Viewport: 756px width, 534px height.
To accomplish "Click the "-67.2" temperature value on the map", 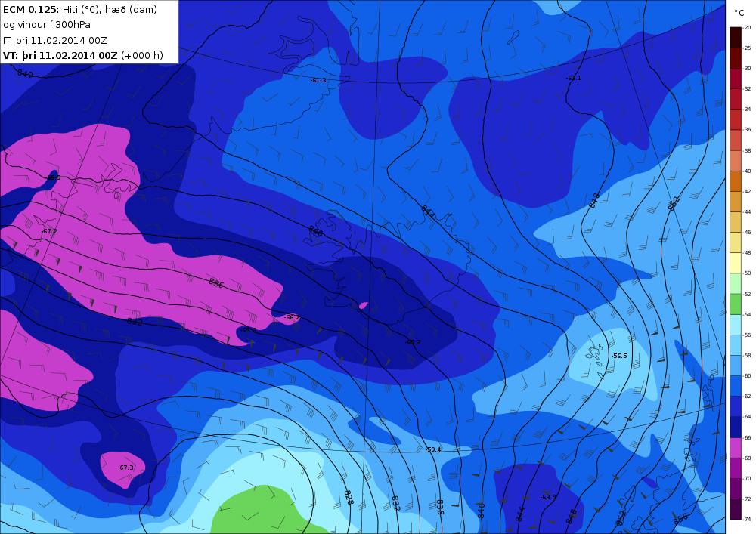I will coord(49,232).
